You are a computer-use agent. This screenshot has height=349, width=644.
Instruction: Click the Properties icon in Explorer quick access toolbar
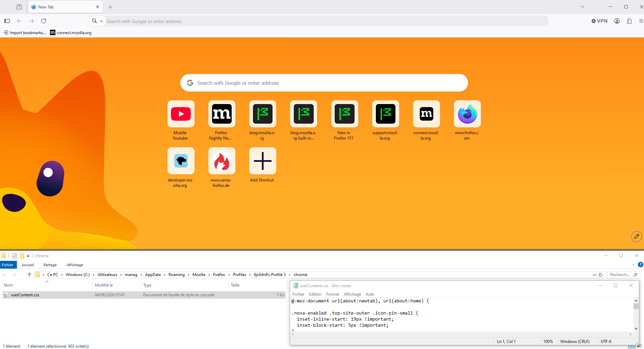(15, 256)
